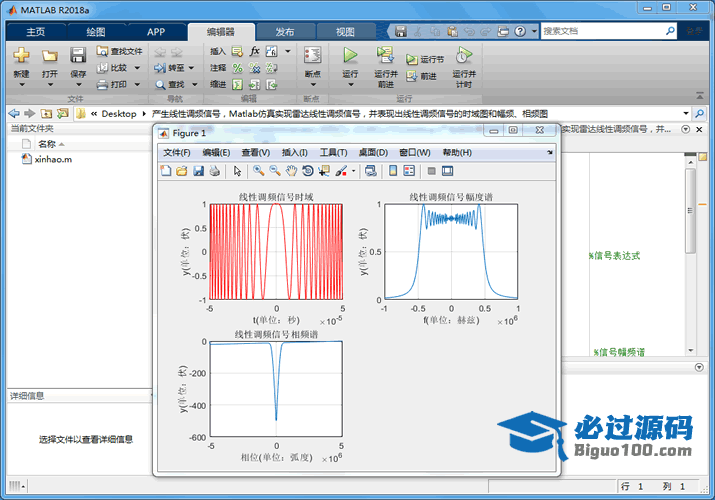Image resolution: width=715 pixels, height=500 pixels.
Task: Open File (文件) menu in Figure 1
Action: pyautogui.click(x=177, y=153)
